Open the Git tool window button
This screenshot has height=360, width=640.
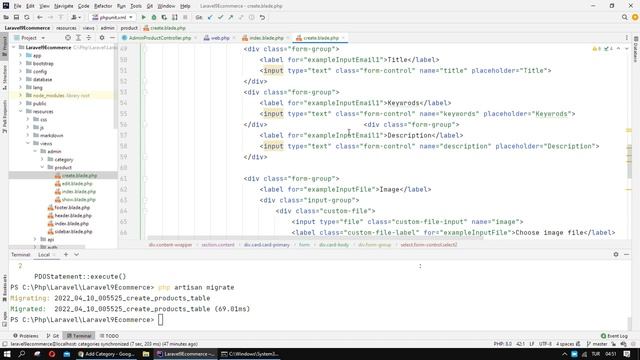53,336
